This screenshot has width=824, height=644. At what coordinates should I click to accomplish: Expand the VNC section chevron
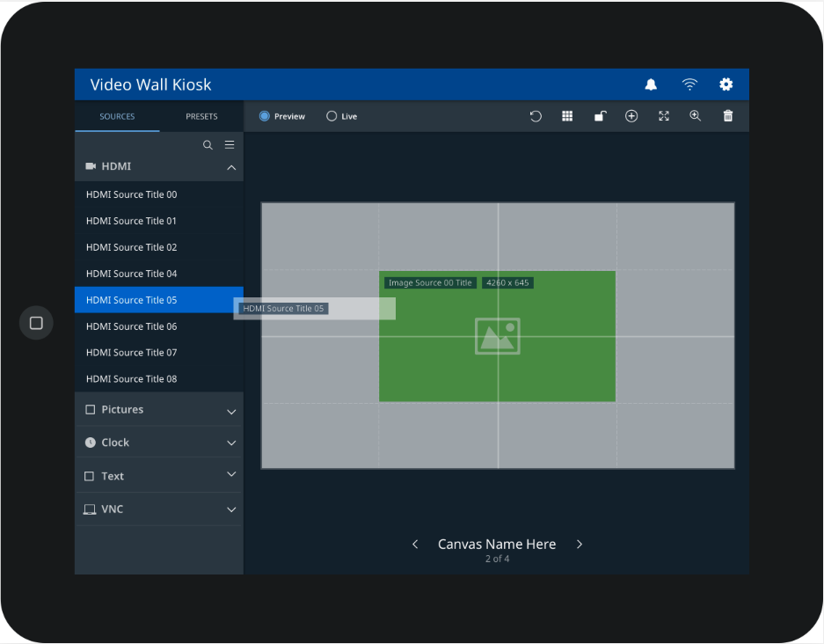(x=231, y=509)
